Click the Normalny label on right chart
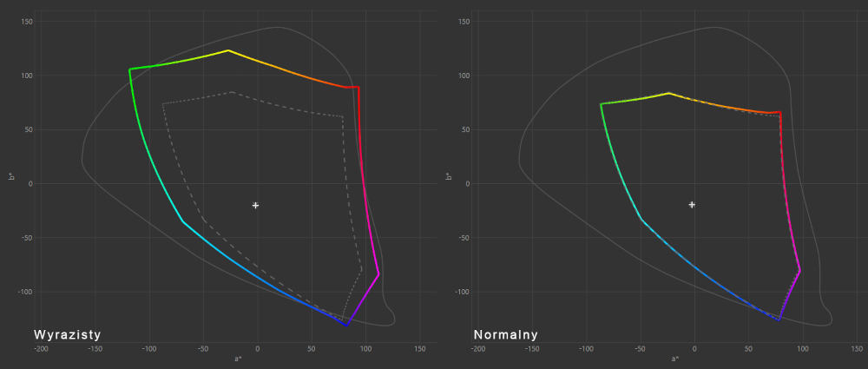This screenshot has width=868, height=369. pos(506,334)
